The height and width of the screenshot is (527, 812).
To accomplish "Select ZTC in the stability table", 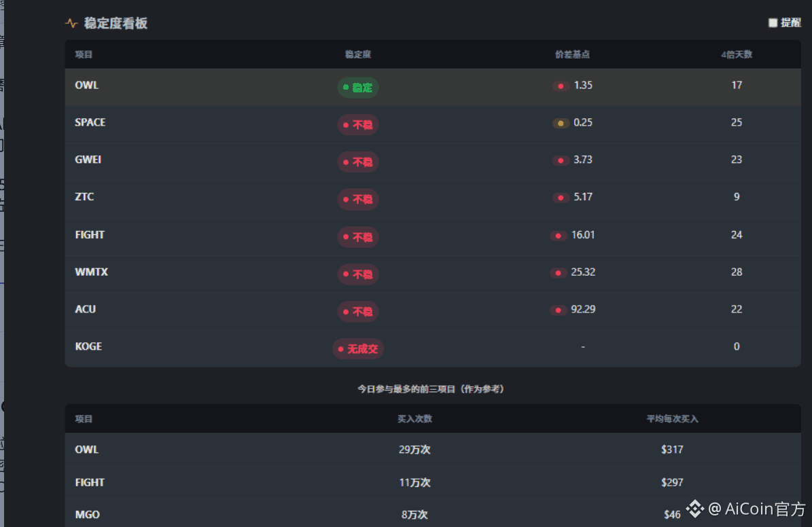I will (84, 197).
